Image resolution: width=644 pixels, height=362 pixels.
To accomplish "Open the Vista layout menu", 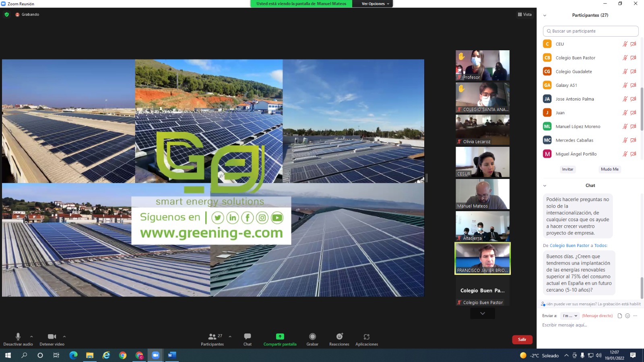I will [x=524, y=14].
